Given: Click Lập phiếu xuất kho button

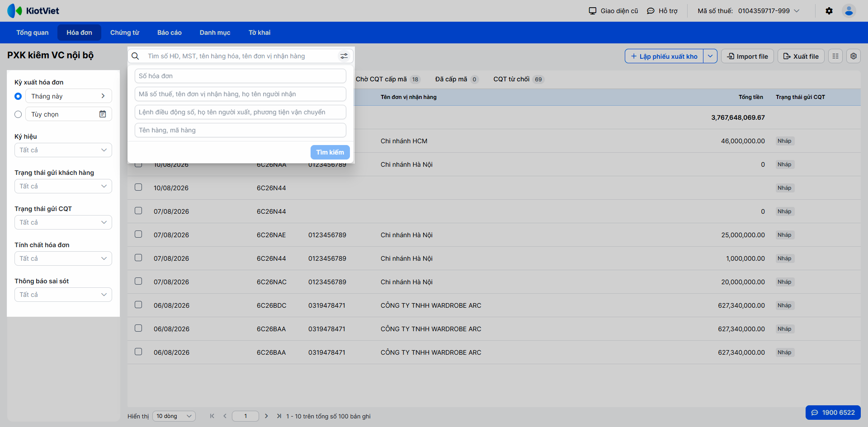Looking at the screenshot, I should point(664,56).
